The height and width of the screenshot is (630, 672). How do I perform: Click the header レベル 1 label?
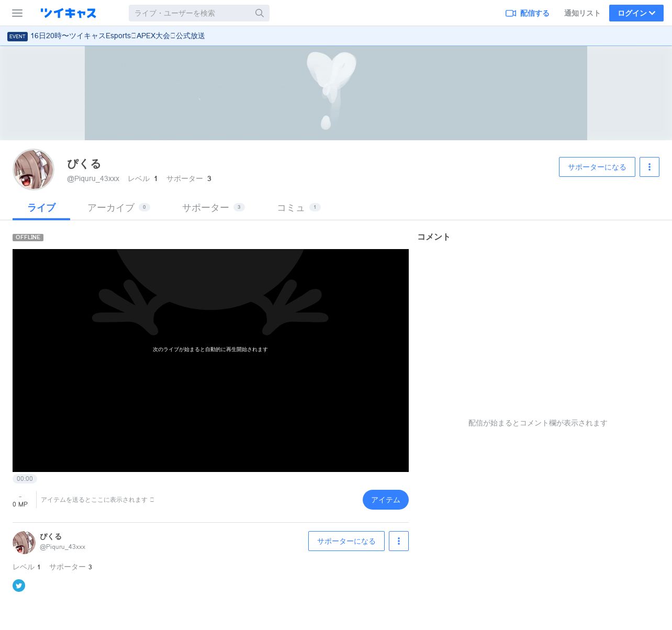(143, 178)
